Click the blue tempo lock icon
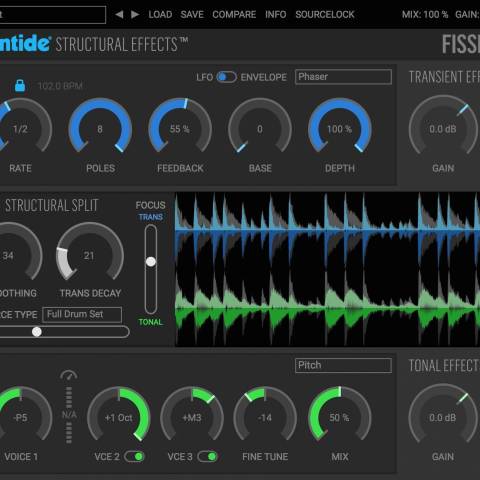The image size is (480, 480). click(20, 85)
